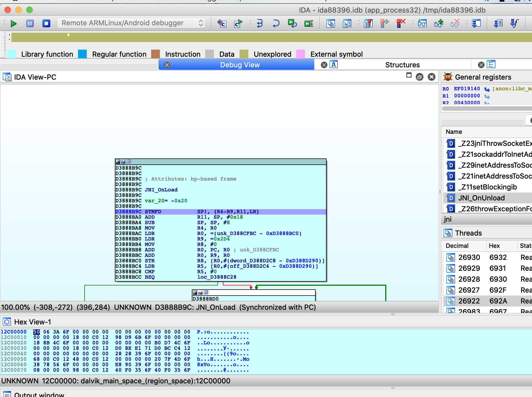532x397 pixels.
Task: Click the add breakpoint icon
Action: 384,23
